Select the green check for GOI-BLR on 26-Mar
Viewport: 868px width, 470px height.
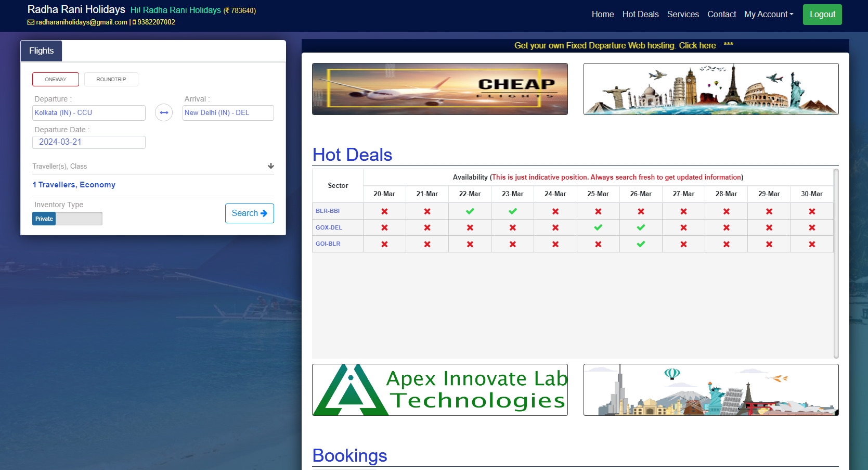[x=641, y=244]
